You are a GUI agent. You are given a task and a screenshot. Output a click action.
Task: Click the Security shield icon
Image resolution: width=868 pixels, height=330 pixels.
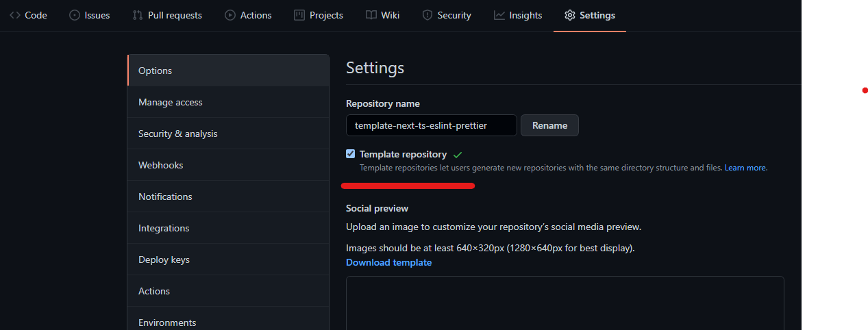tap(427, 15)
